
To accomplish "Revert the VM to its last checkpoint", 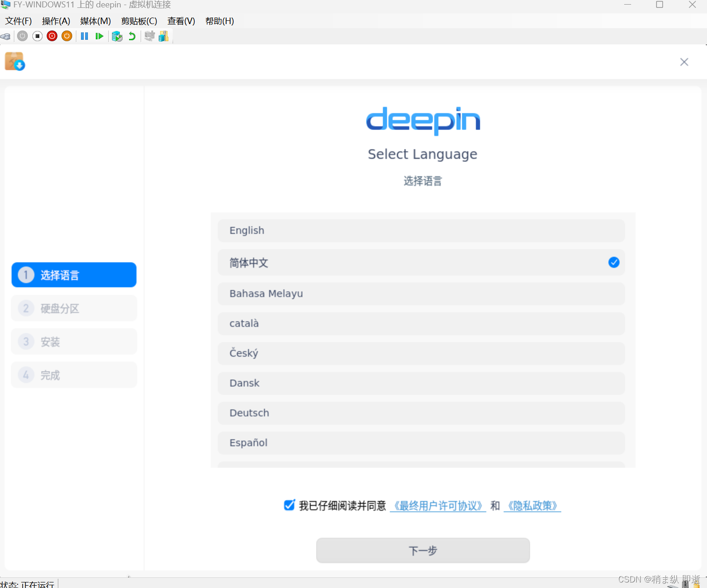I will [x=132, y=36].
